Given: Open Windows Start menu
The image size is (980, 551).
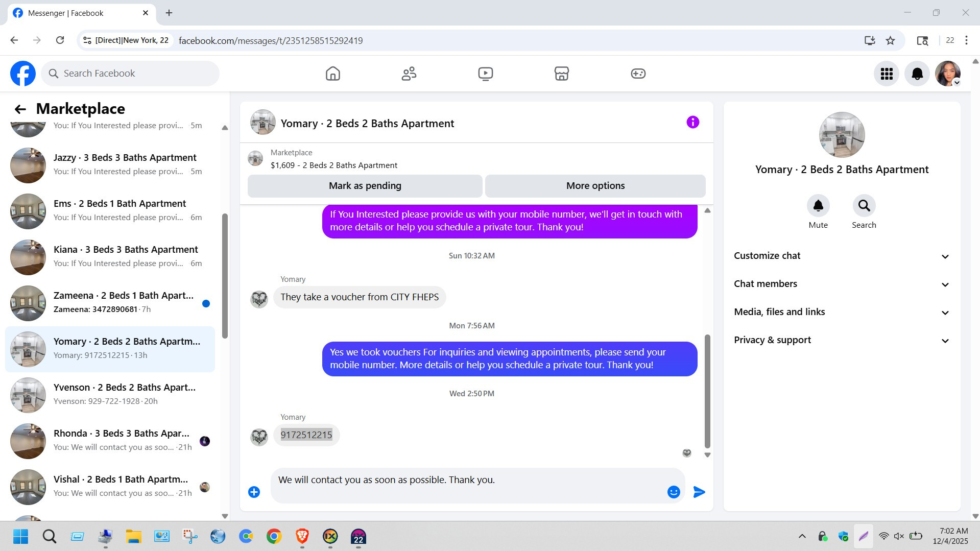Looking at the screenshot, I should pos(21,536).
